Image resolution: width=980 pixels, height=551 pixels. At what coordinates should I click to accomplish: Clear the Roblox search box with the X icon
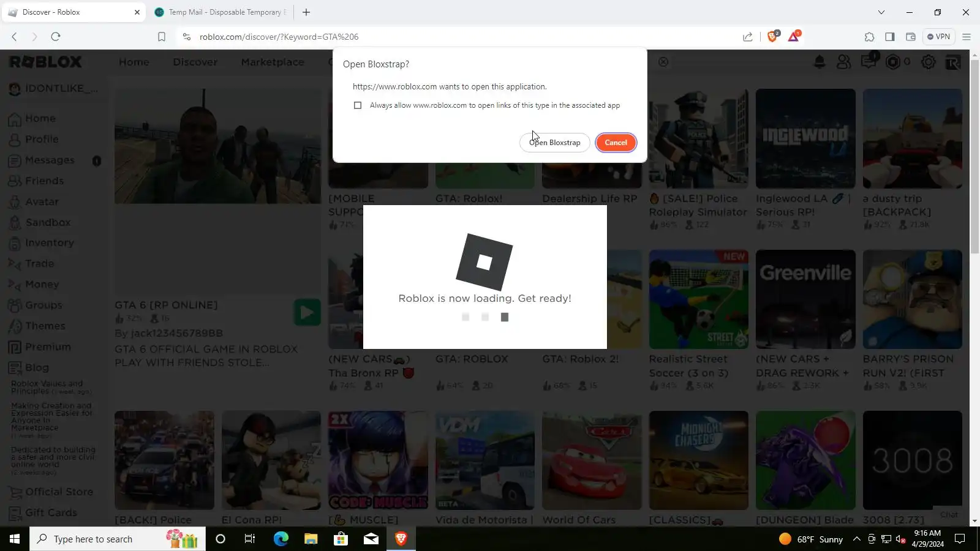(663, 62)
